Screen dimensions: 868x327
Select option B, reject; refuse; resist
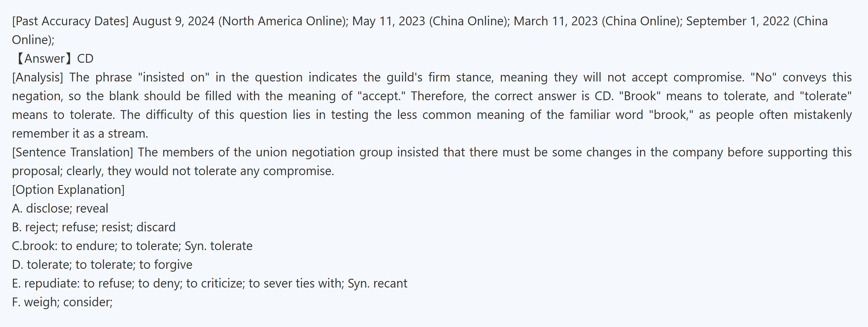[93, 227]
